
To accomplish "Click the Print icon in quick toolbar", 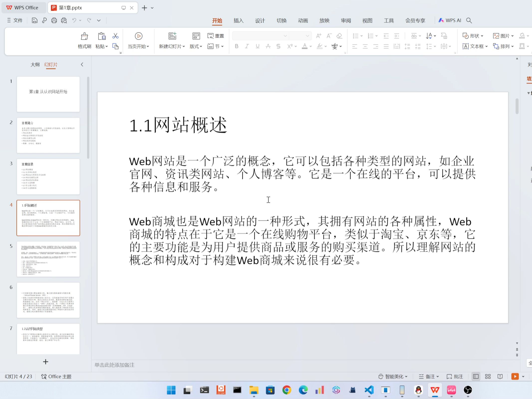I will 54,20.
